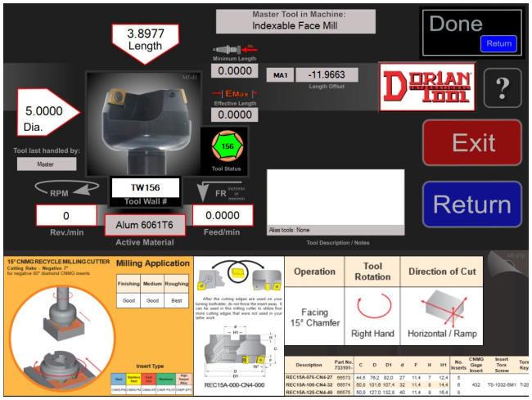Click the yellow Stainless Steel insert swatch
This screenshot has width=532, height=400.
133,379
